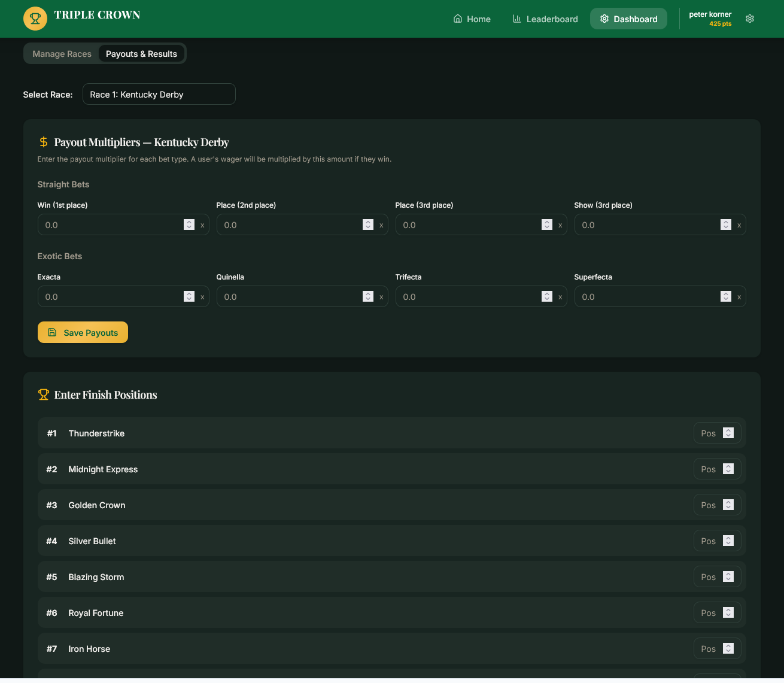Screen dimensions: 784x683
Task: Click the bar chart icon in Leaderboard nav
Action: pyautogui.click(x=516, y=19)
